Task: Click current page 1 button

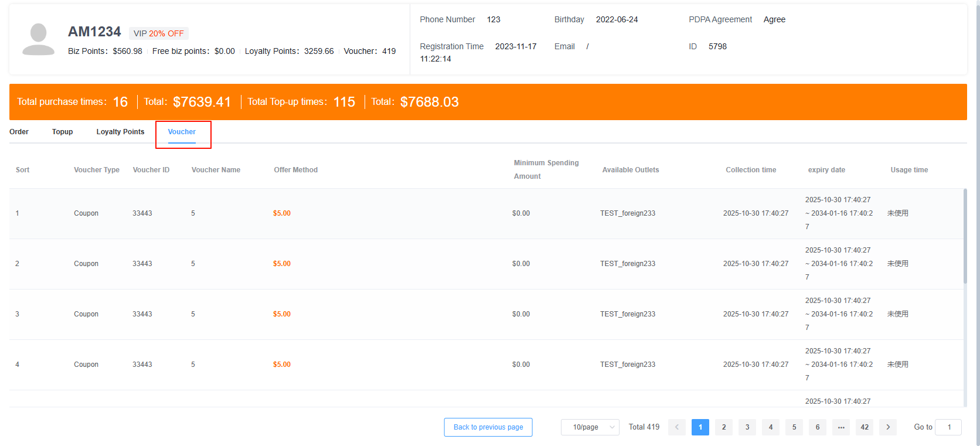Action: (700, 427)
